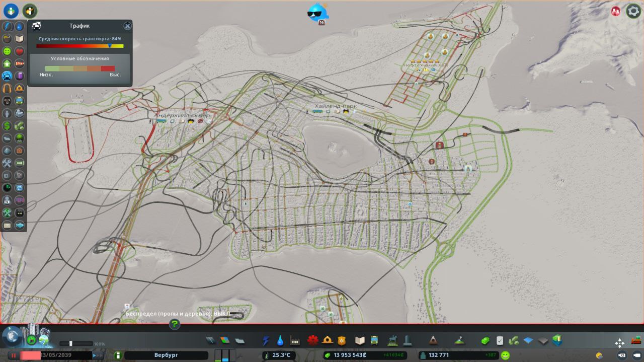The height and width of the screenshot is (362, 644).
Task: Open the Districts menu in the bottom toolbar
Action: 239,341
